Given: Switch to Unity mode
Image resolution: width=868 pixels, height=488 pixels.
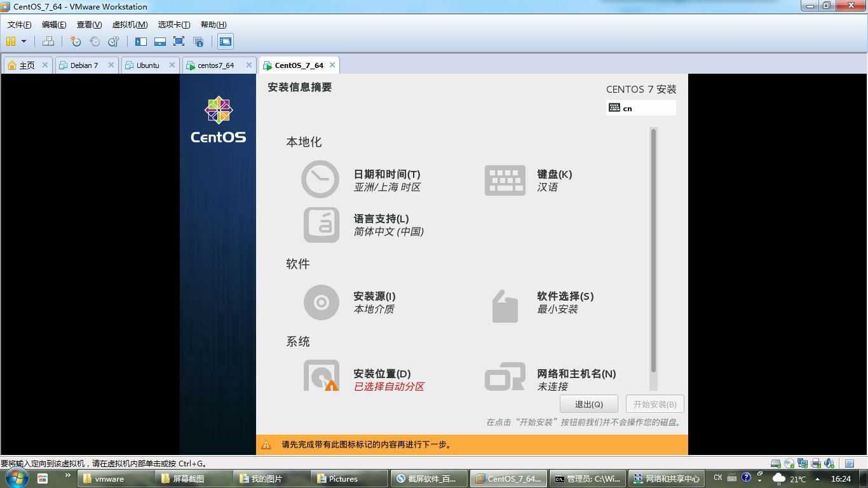Looking at the screenshot, I should click(198, 41).
